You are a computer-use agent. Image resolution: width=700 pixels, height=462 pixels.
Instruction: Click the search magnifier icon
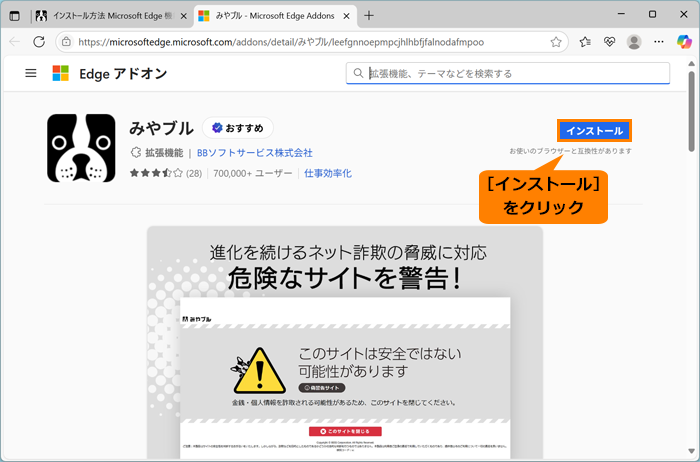click(358, 73)
